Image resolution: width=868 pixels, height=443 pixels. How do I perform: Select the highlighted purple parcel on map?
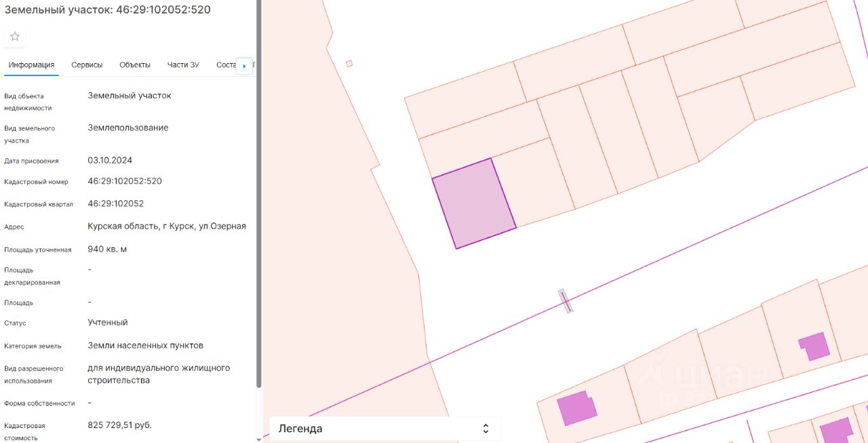474,204
